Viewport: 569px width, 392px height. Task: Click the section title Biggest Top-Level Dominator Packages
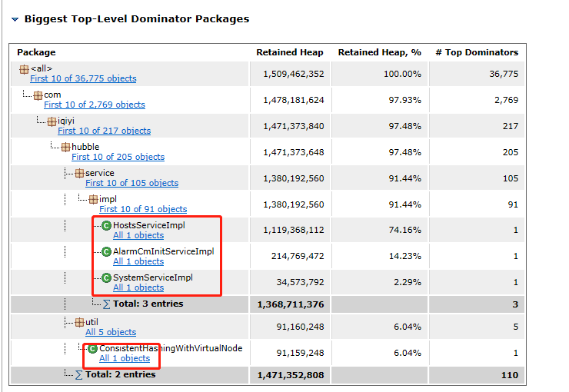click(x=137, y=19)
